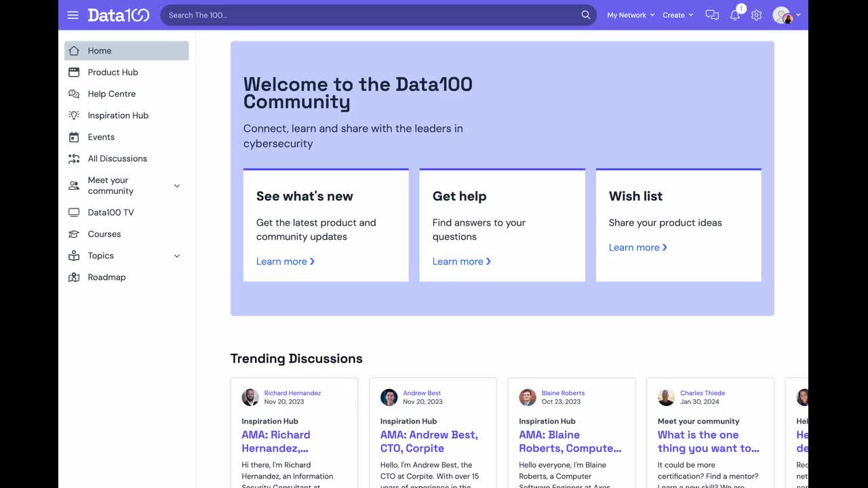Click the Courses graduation cap icon

[74, 234]
